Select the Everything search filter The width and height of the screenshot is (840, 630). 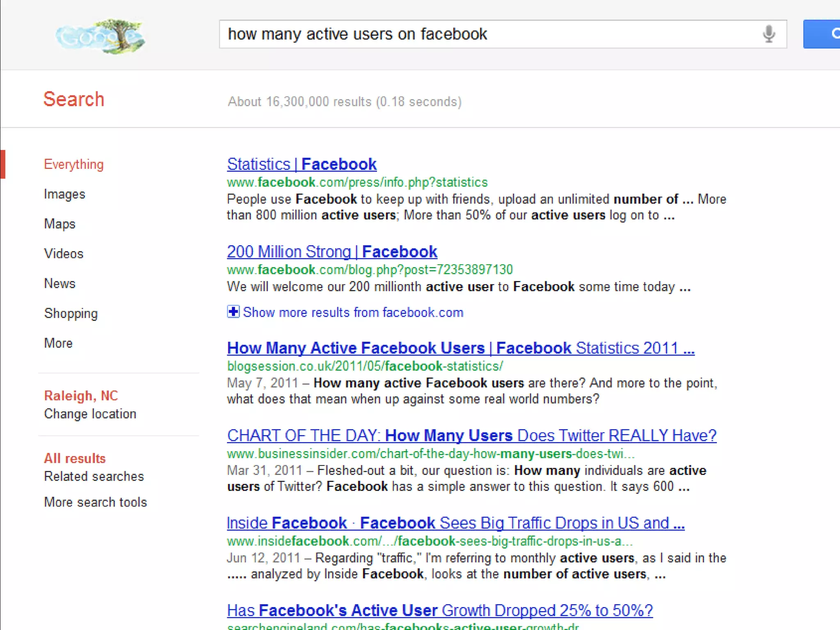click(x=74, y=164)
